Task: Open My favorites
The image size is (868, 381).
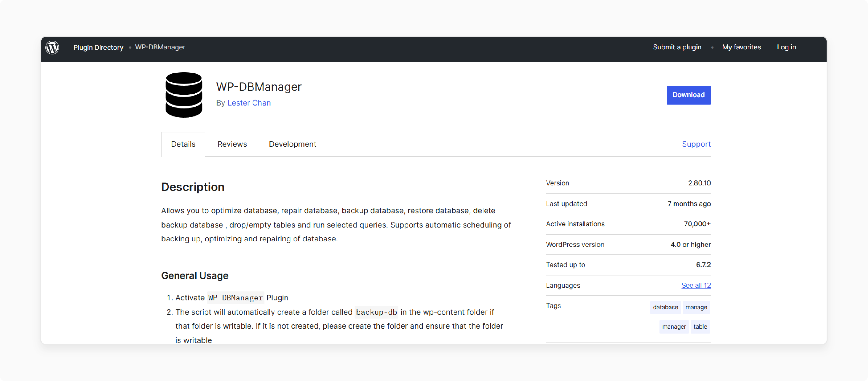Action: tap(741, 47)
